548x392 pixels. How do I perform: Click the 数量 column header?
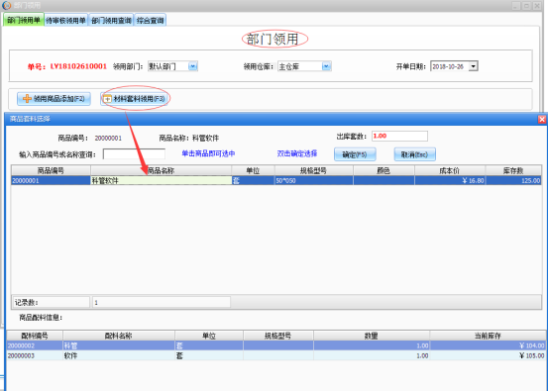click(372, 336)
